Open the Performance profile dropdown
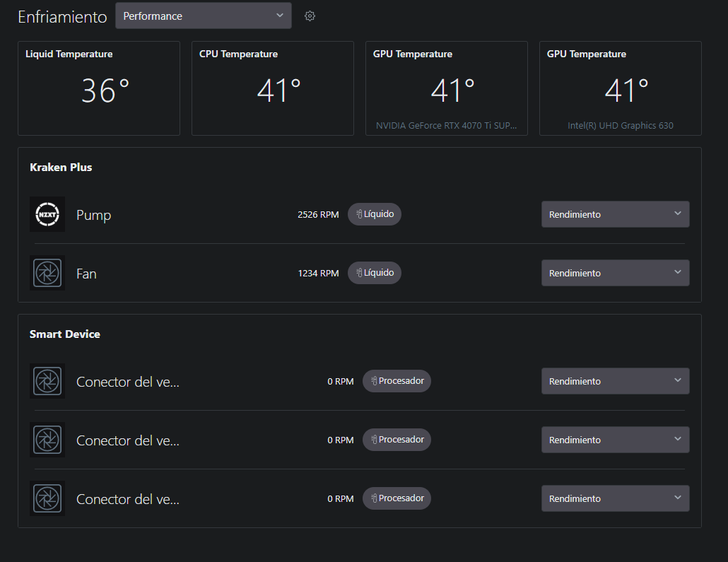This screenshot has height=562, width=728. [x=203, y=16]
